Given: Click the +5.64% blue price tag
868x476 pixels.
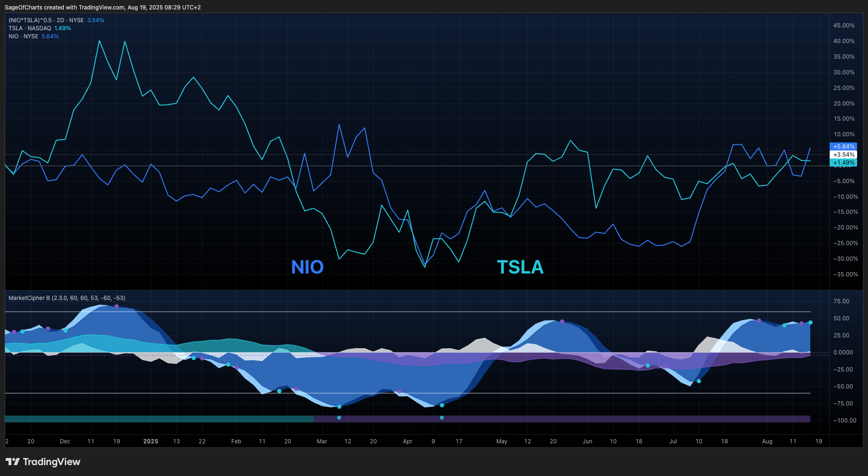Looking at the screenshot, I should 843,147.
